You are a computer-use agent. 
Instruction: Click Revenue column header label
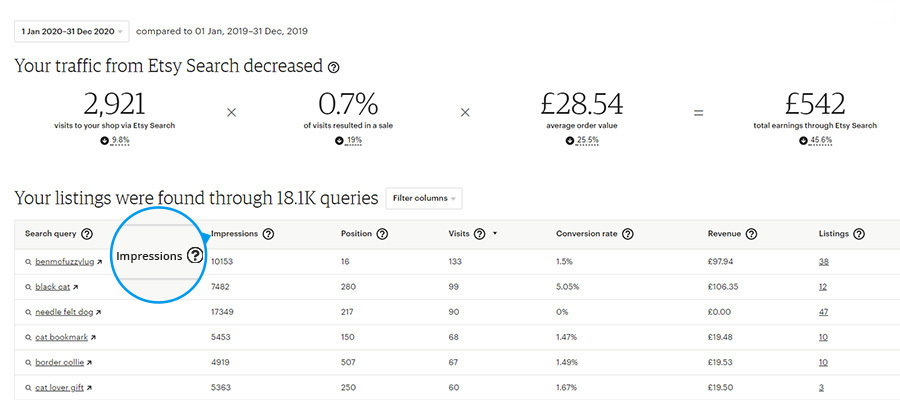click(724, 234)
